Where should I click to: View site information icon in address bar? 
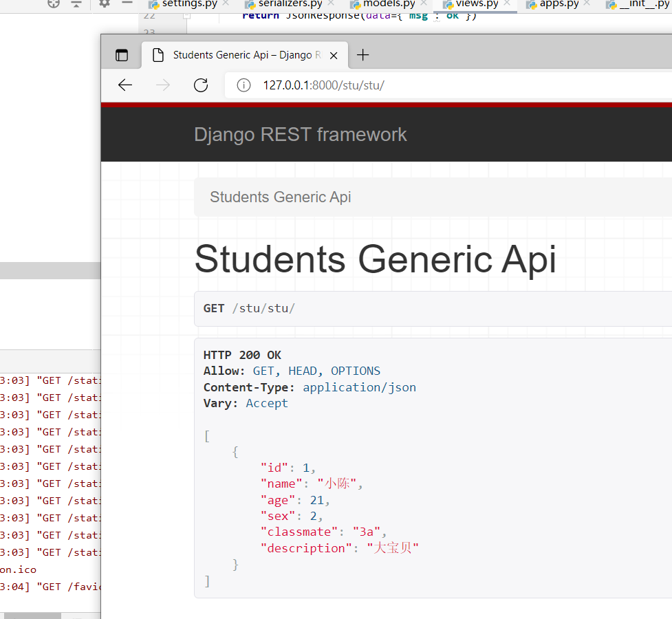click(244, 86)
